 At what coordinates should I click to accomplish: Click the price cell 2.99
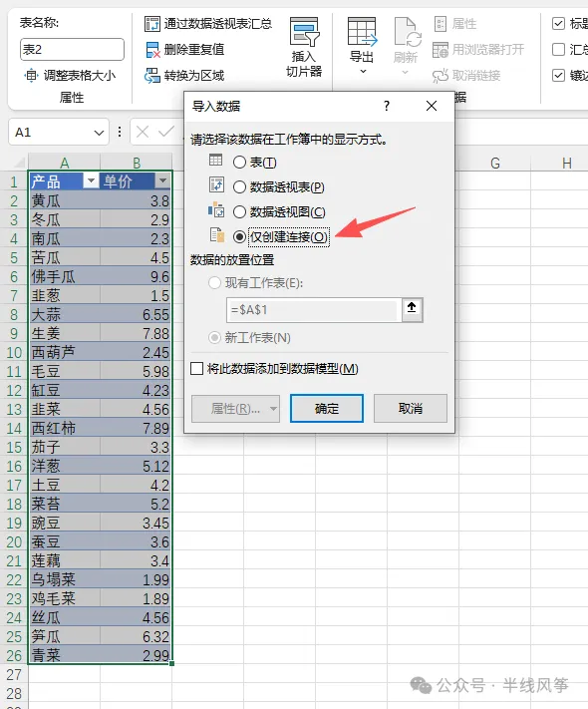tap(137, 655)
